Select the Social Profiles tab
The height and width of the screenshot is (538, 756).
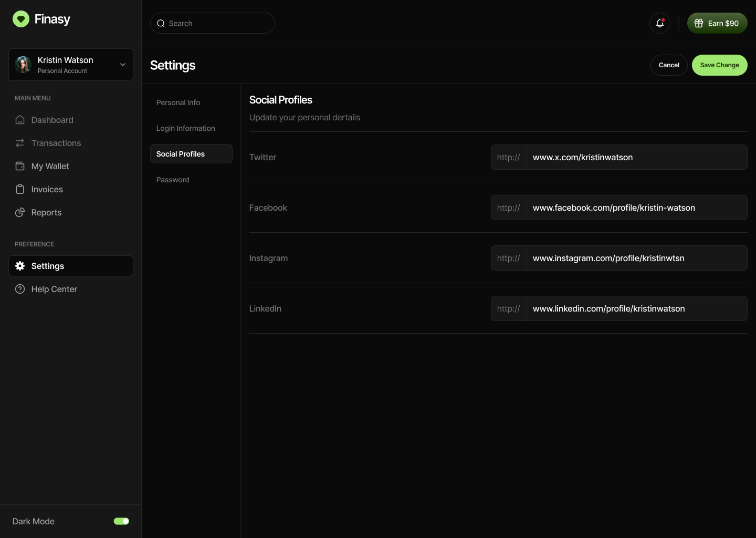[x=191, y=154]
